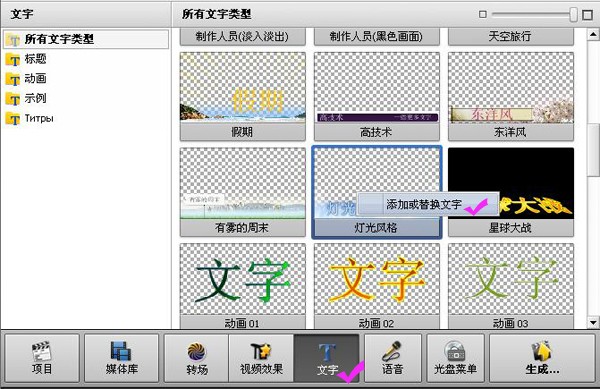Click the microphone icon on 语音
Viewport: 600px width, 389px height.
coord(392,351)
